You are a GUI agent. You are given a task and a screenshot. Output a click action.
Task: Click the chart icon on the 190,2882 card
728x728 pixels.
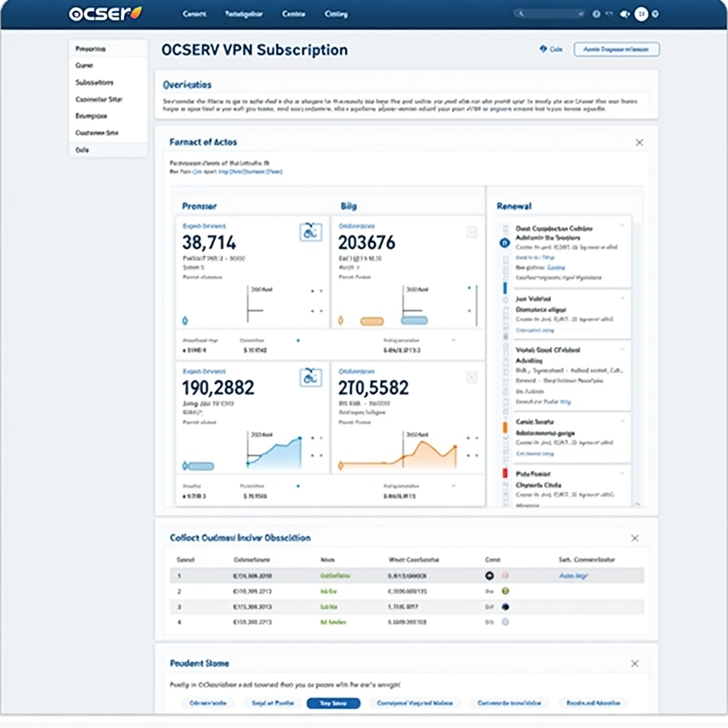click(x=311, y=377)
